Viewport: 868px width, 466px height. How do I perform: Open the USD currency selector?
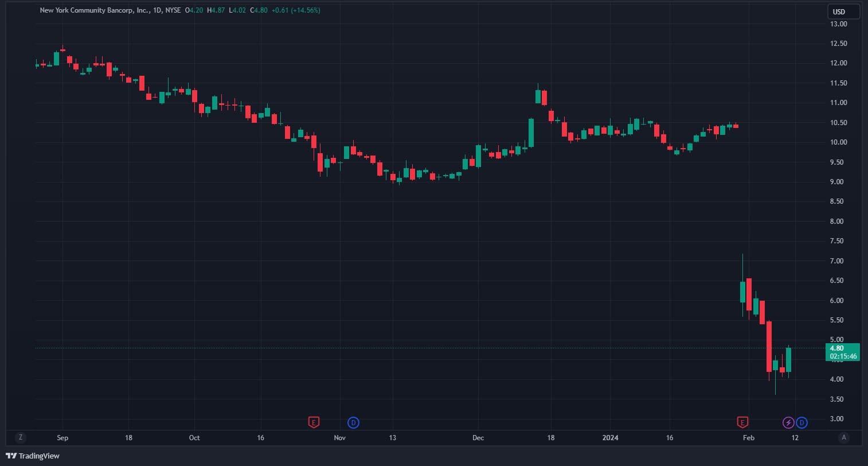(x=843, y=11)
